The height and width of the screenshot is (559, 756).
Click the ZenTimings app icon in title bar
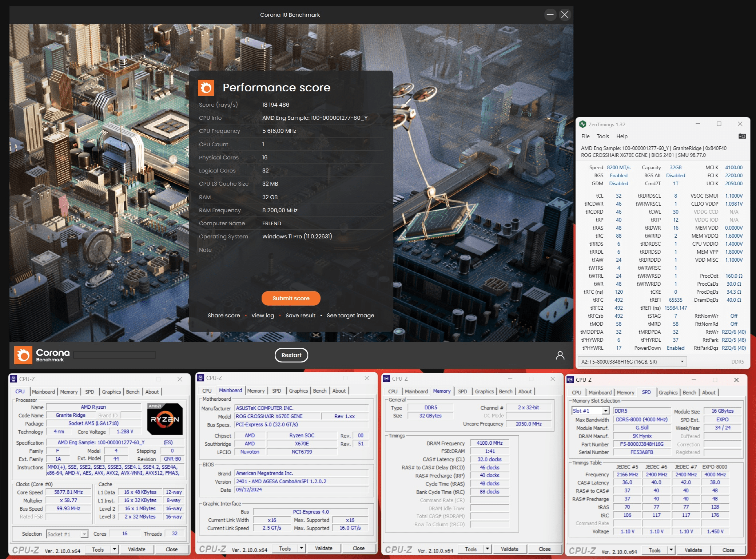coord(583,124)
